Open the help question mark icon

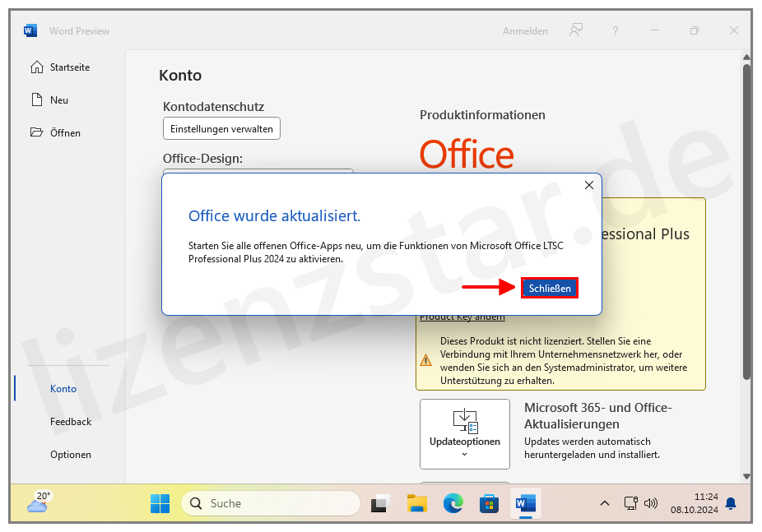click(x=616, y=30)
